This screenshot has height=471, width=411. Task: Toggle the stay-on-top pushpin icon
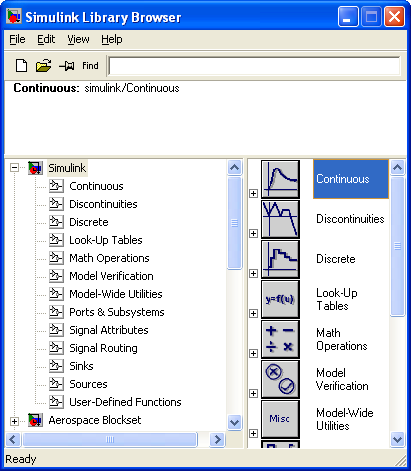67,66
